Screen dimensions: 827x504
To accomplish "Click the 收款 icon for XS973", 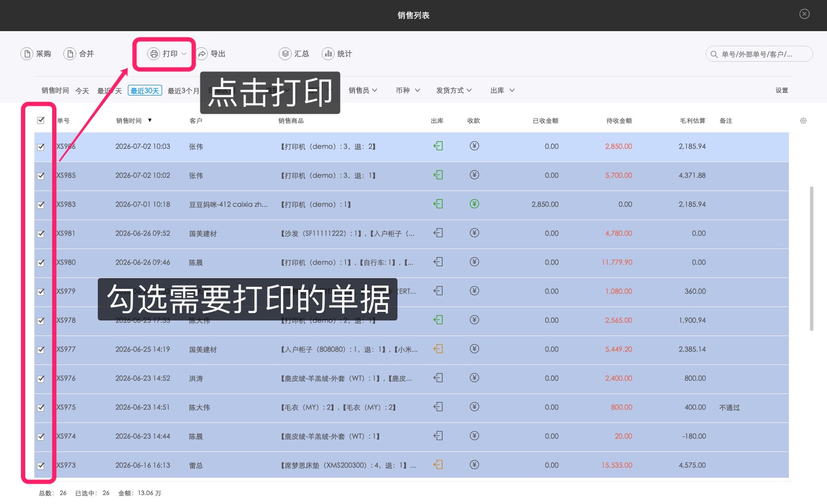I will point(474,465).
